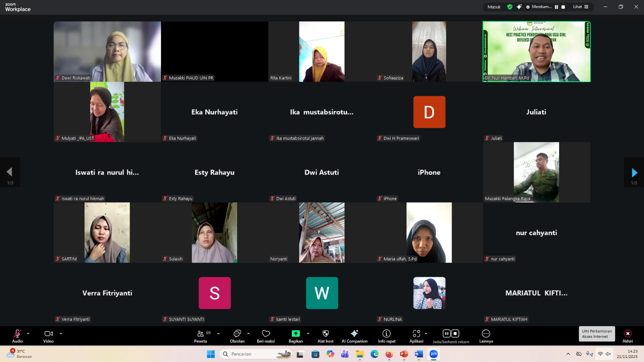Viewport: 644px width, 362px height.
Task: Open the Lihat view layout menu
Action: click(580, 7)
